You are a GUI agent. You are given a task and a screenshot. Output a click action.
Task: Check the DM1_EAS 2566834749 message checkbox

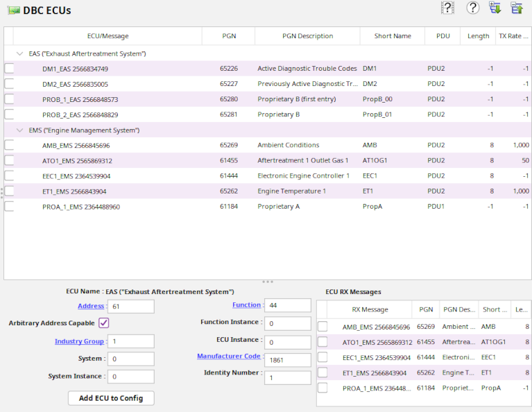click(x=9, y=69)
